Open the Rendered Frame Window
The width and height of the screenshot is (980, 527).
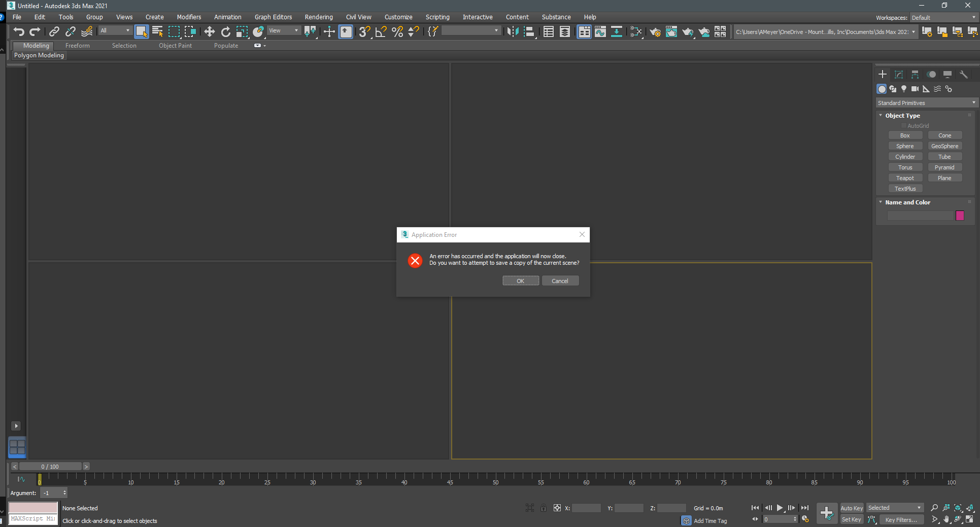[x=671, y=31]
